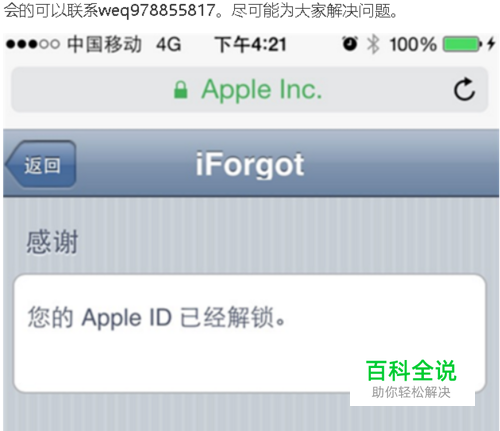Tap the 中国移动 carrier label

click(x=104, y=44)
